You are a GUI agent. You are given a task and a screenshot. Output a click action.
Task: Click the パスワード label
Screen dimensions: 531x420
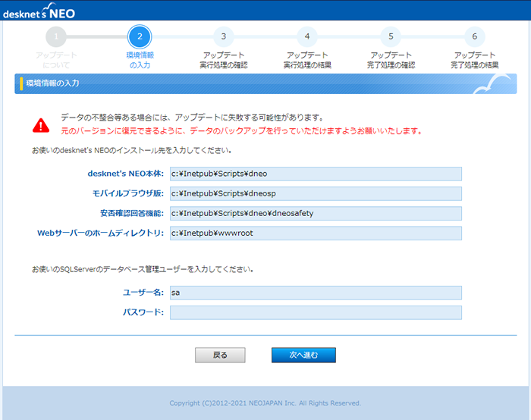[143, 312]
